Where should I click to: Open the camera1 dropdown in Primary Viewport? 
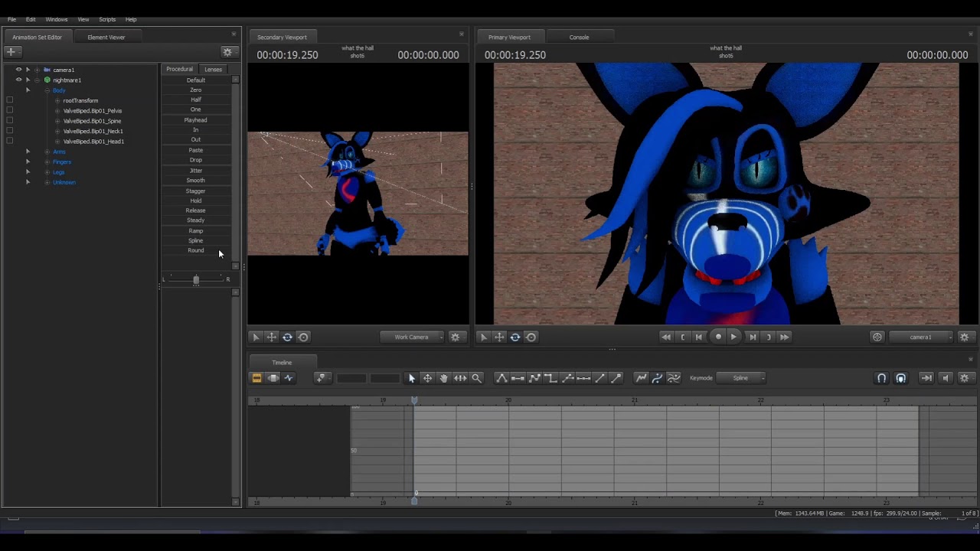(x=922, y=337)
